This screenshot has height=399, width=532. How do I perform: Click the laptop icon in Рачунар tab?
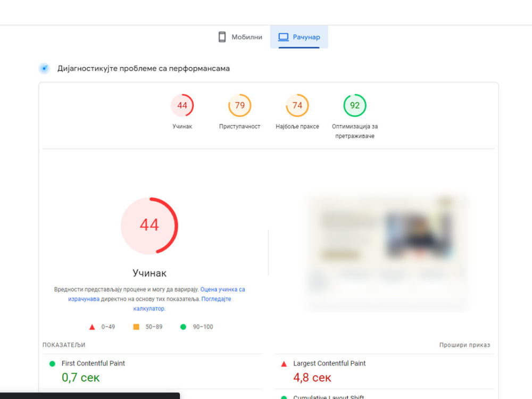point(284,37)
